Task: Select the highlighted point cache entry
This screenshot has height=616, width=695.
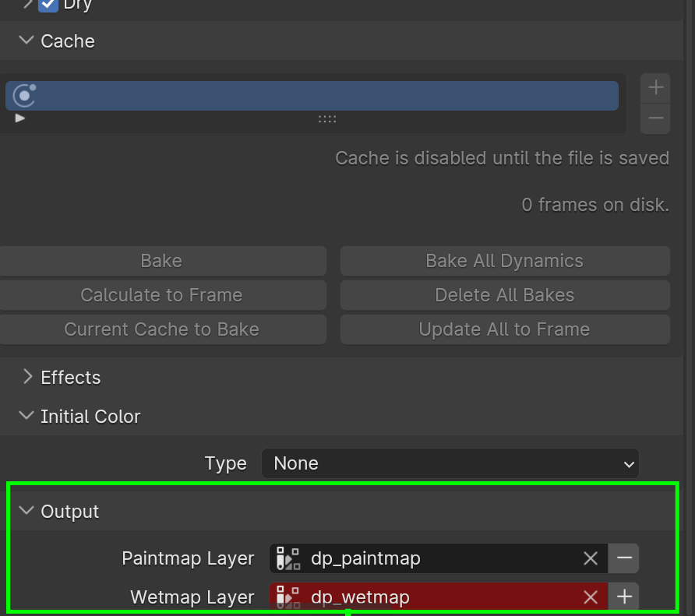Action: tap(312, 96)
